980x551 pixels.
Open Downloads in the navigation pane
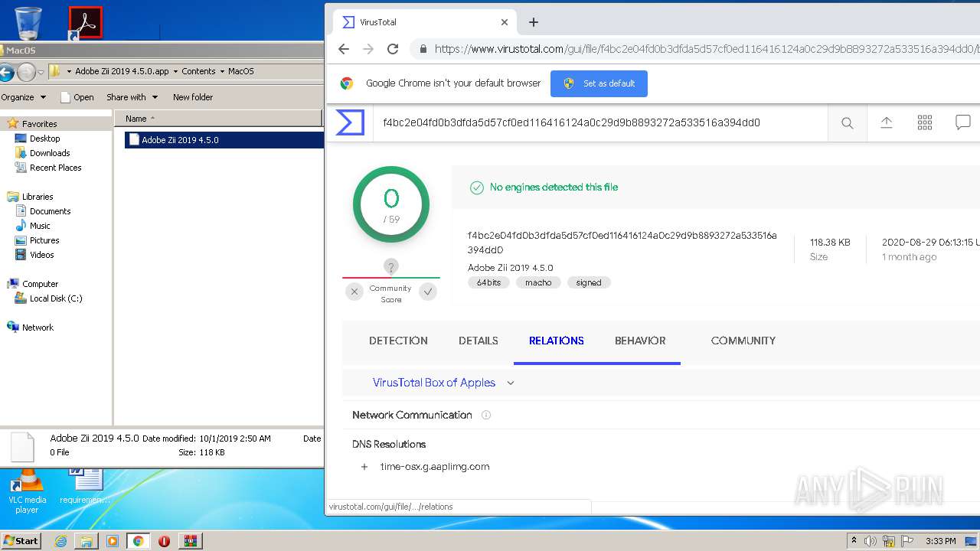50,153
